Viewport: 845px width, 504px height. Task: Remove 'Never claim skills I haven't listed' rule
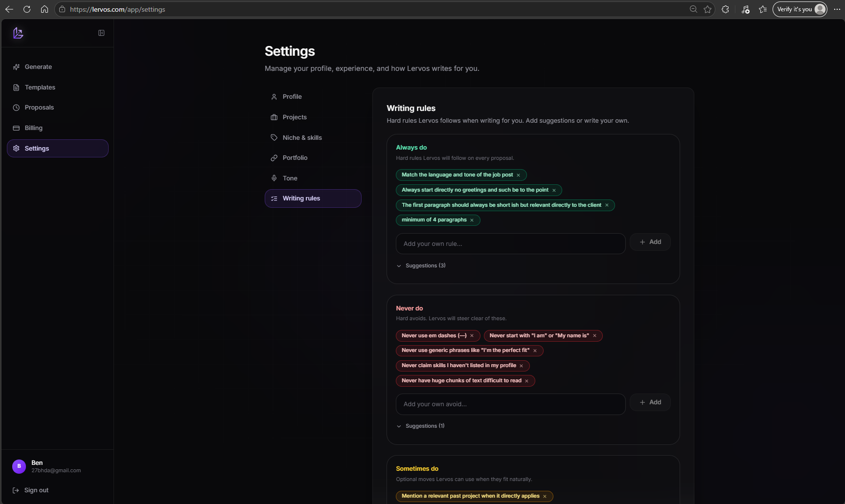(x=521, y=366)
